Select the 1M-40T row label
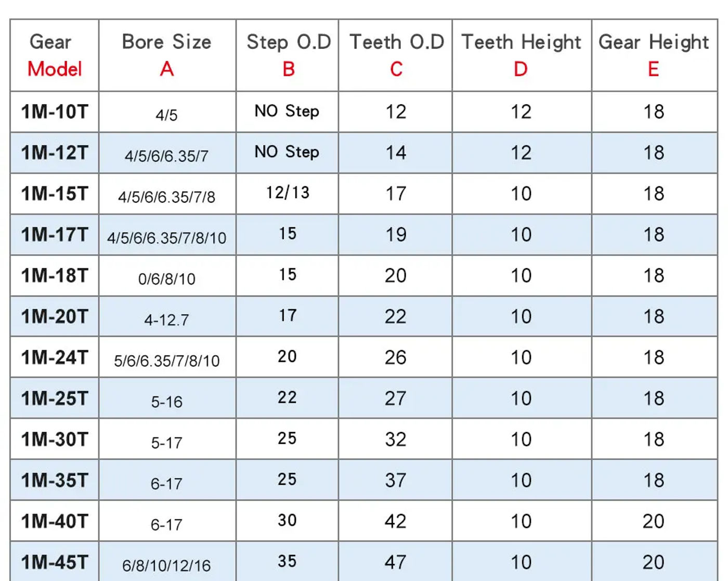This screenshot has height=581, width=728. (x=55, y=521)
